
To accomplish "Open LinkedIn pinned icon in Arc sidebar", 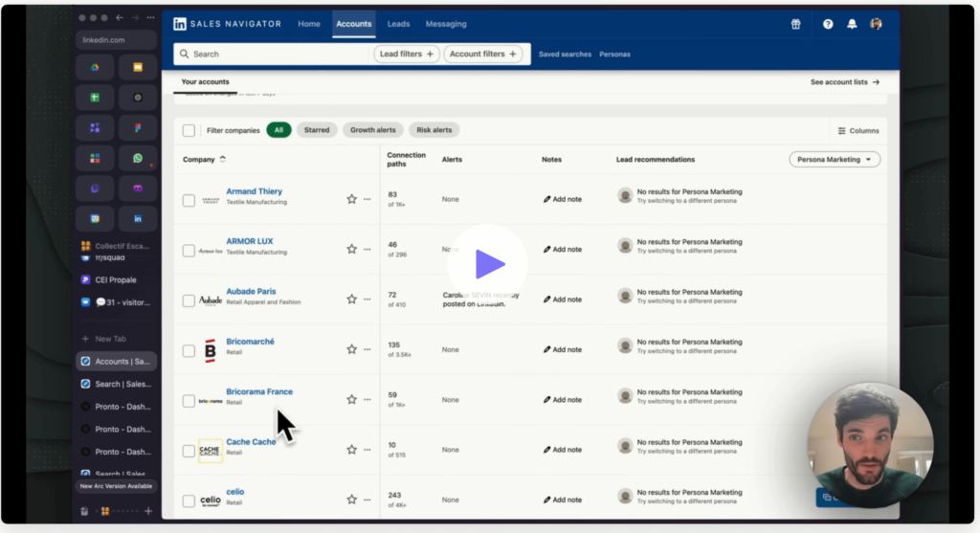I will 138,219.
